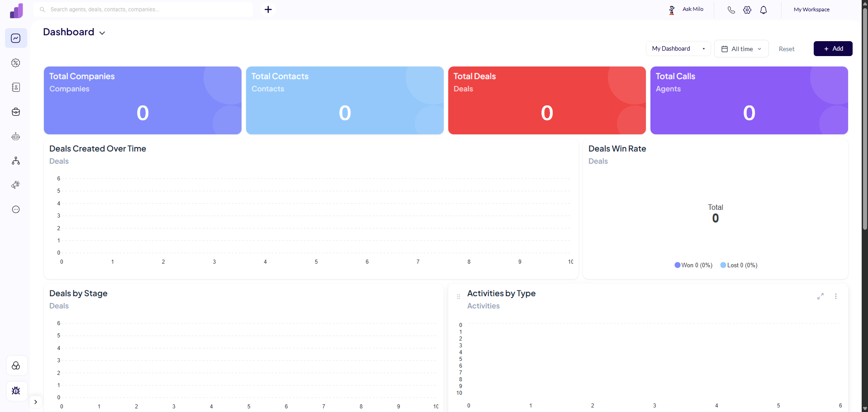This screenshot has width=868, height=412.
Task: Open Campaigns using the megaphone icon
Action: pyautogui.click(x=16, y=185)
